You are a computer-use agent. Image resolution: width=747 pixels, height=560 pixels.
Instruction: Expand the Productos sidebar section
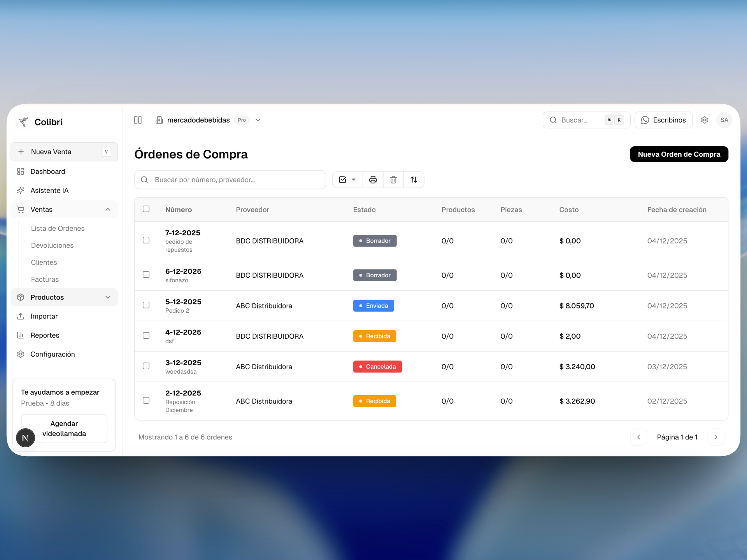(x=108, y=297)
